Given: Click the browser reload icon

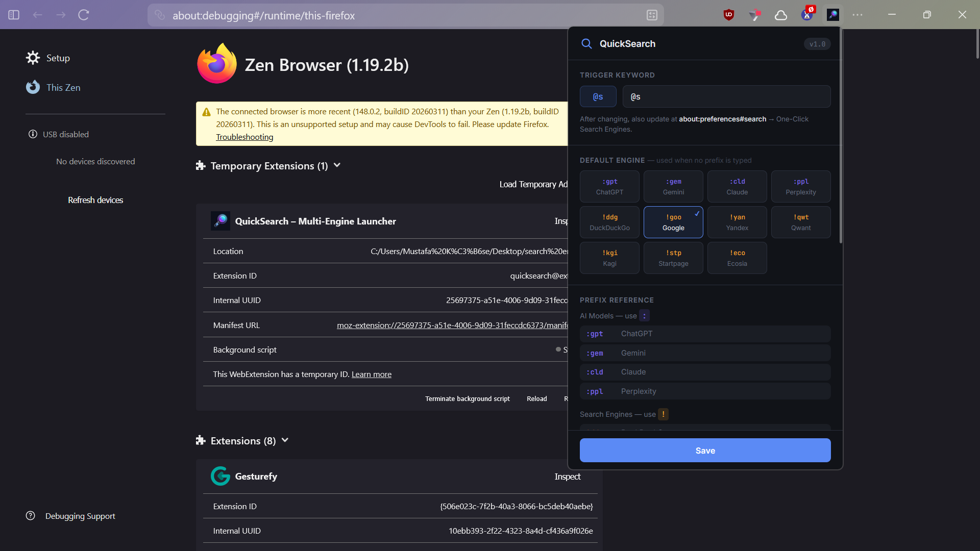Looking at the screenshot, I should (x=84, y=15).
